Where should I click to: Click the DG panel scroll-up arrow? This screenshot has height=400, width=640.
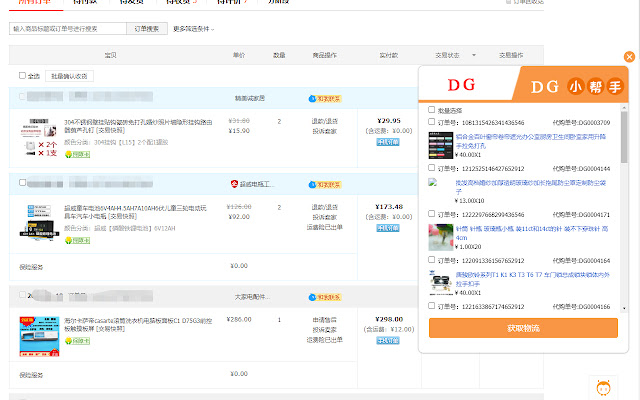[x=624, y=108]
